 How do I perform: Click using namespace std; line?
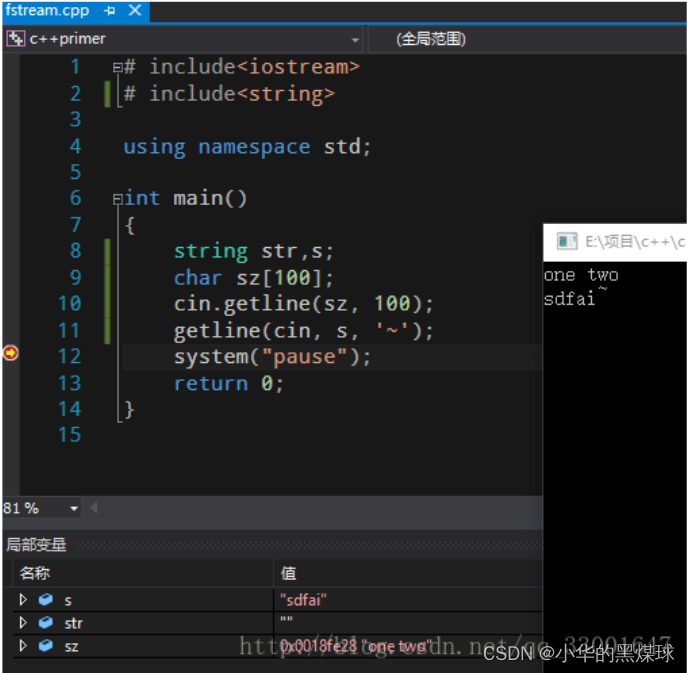coord(247,147)
